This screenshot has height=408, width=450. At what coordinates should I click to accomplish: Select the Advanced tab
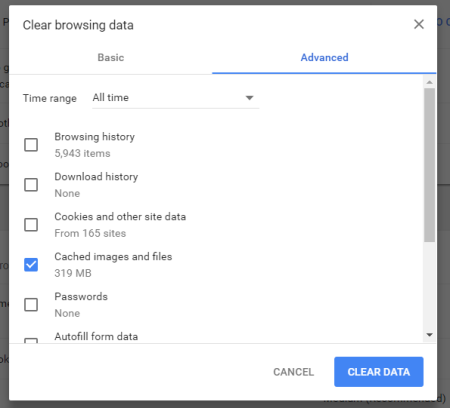click(x=324, y=58)
